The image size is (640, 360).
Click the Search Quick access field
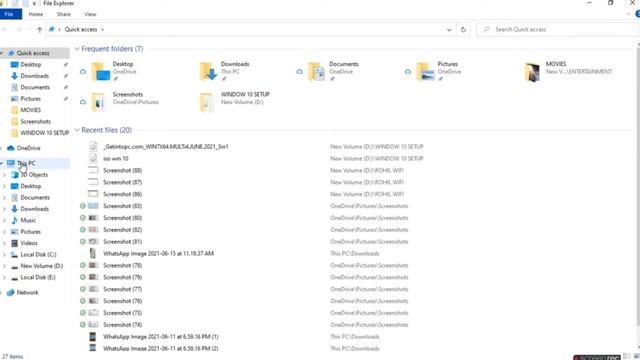(558, 29)
